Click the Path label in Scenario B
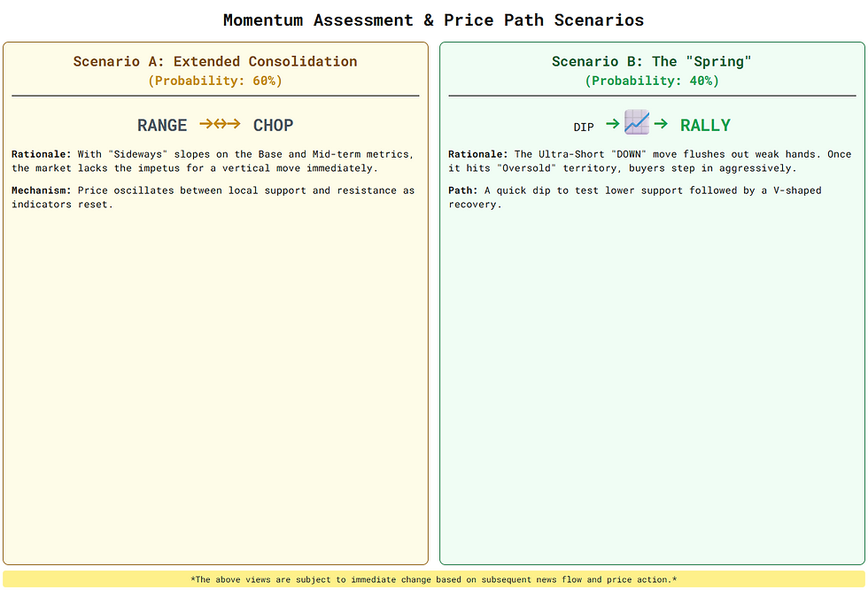The width and height of the screenshot is (868, 590). 462,190
